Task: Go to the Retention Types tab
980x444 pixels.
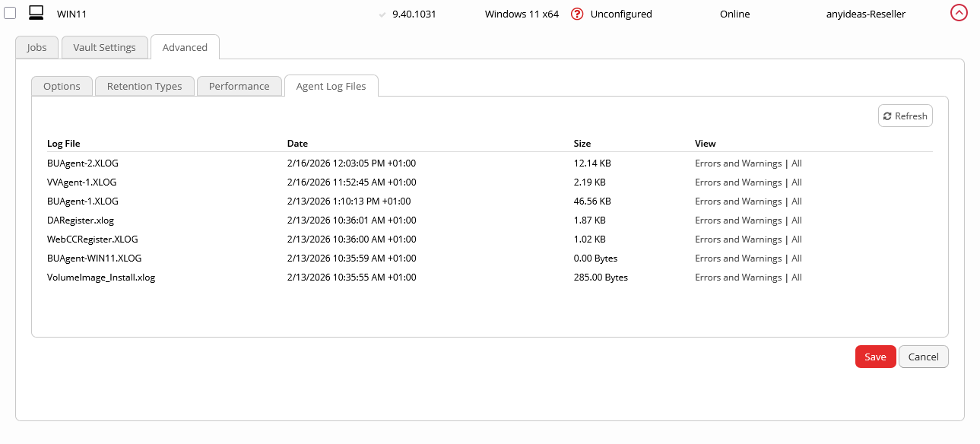Action: (144, 86)
